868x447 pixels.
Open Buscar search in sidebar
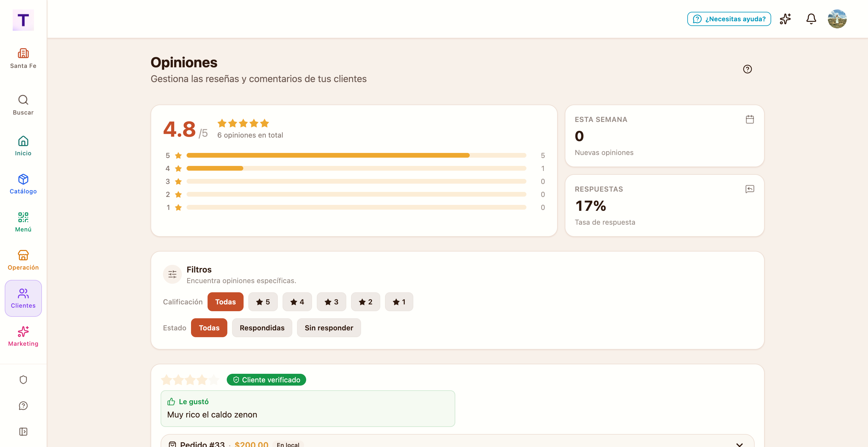click(x=23, y=105)
